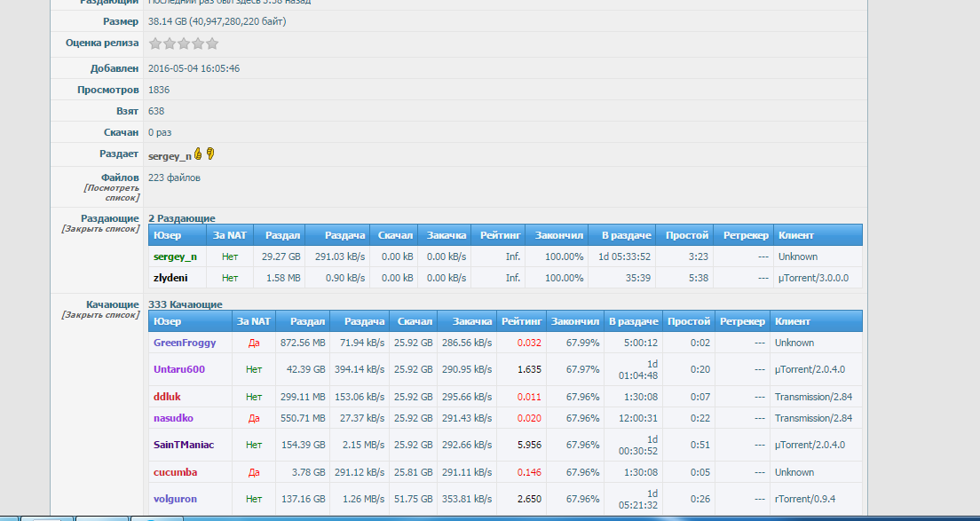This screenshot has width=980, height=521.
Task: Click Untaru600's rating 1.635
Action: 529,370
